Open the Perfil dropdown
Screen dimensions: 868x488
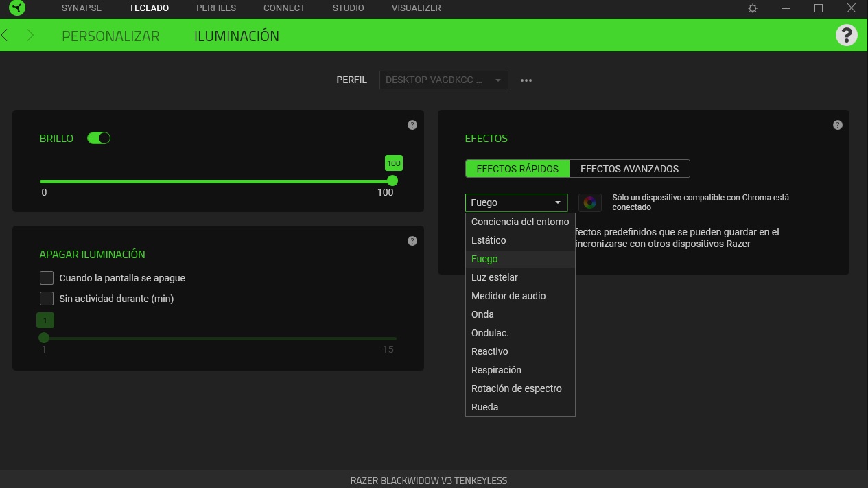coord(443,80)
